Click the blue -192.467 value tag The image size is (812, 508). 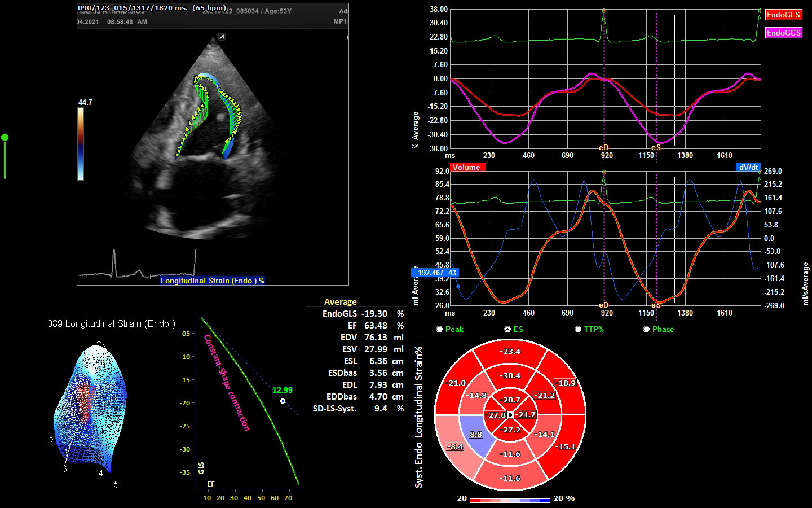click(x=435, y=273)
